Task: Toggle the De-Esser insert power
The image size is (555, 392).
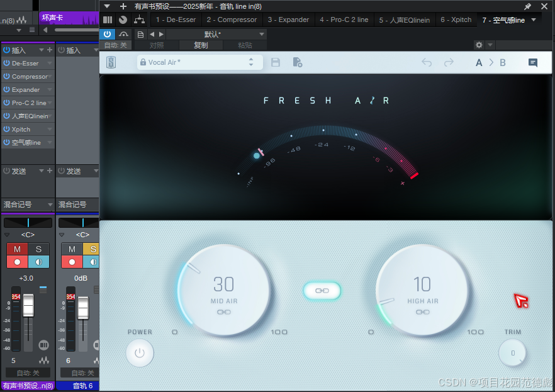Action: click(6, 63)
